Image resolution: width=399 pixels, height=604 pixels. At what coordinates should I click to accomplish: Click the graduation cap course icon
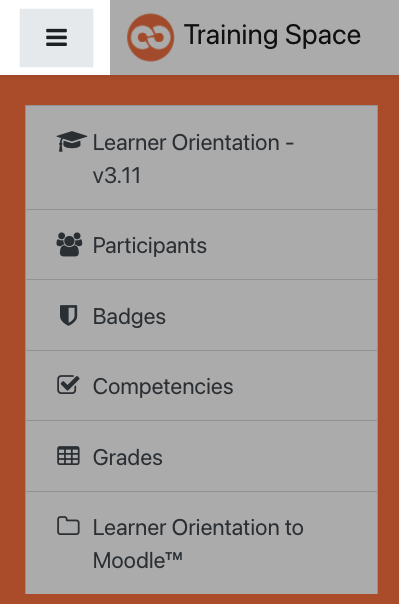coord(71,141)
